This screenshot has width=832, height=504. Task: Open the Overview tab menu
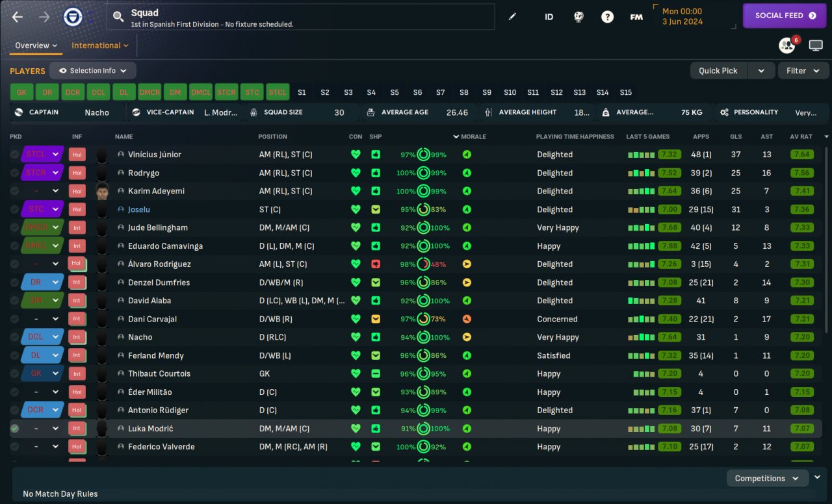[36, 45]
